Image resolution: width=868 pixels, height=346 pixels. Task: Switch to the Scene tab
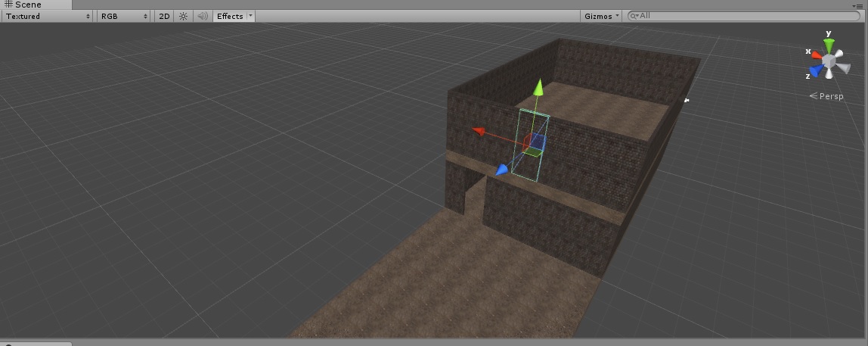[36, 5]
